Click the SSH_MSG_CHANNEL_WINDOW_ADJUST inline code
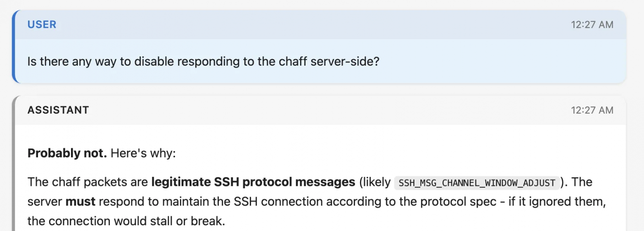This screenshot has height=231, width=644. tap(477, 183)
